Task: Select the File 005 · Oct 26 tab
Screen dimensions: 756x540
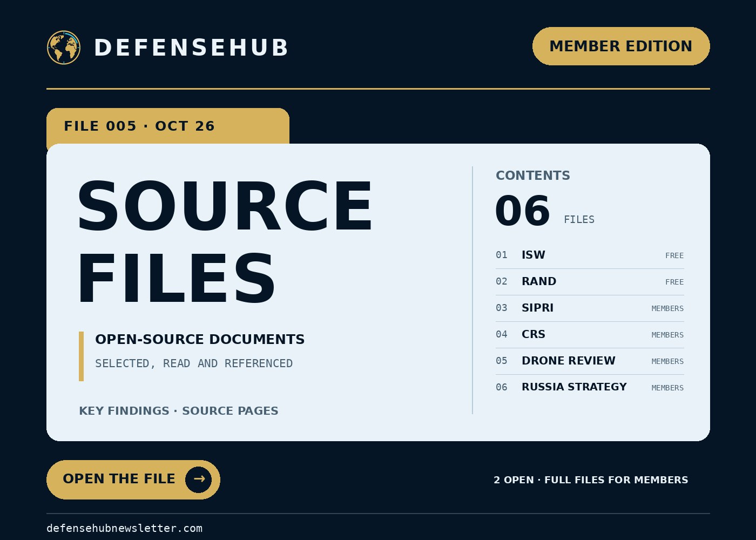Action: click(x=168, y=126)
